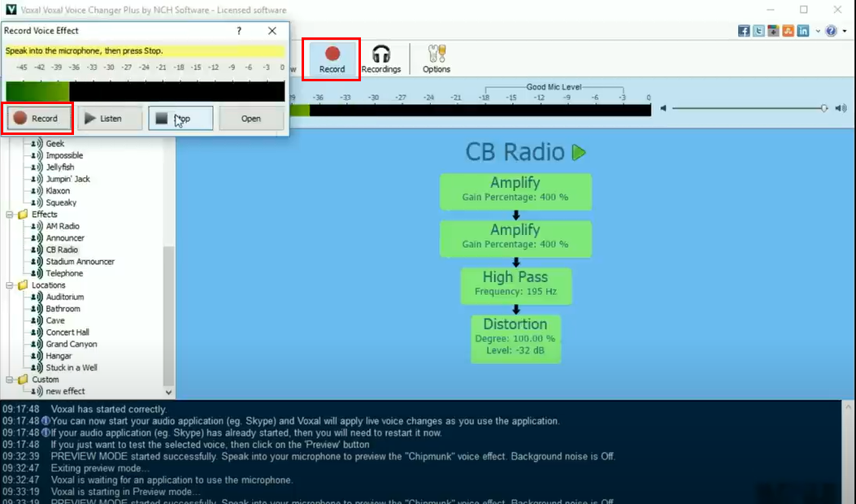Click the Grand Canyon voice icon

(37, 344)
